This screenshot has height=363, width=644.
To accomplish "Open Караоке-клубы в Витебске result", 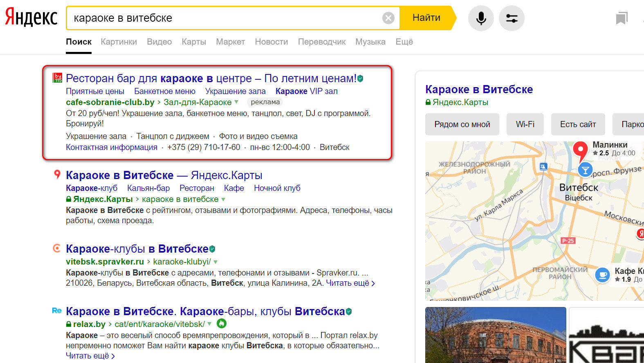I will [137, 249].
